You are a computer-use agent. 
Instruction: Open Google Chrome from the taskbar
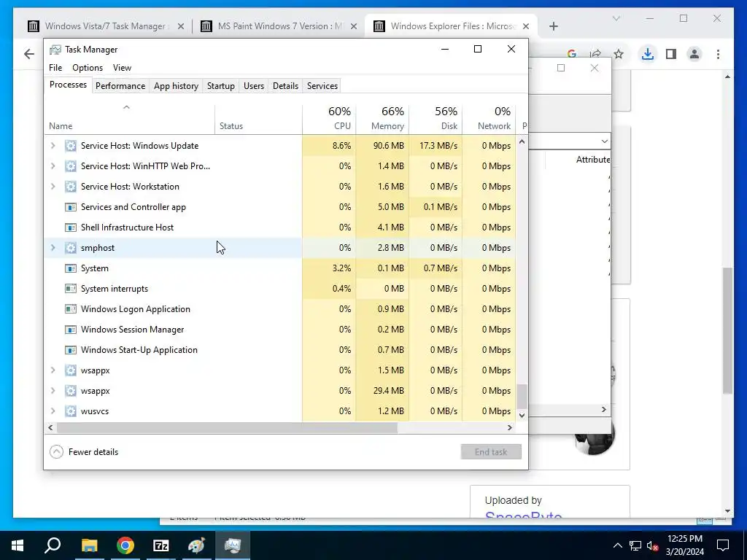click(125, 545)
